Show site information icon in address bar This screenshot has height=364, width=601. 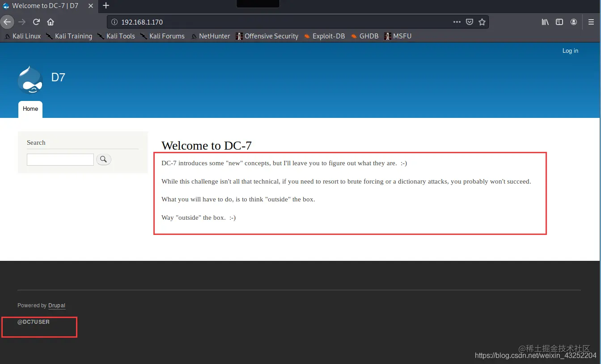(114, 22)
